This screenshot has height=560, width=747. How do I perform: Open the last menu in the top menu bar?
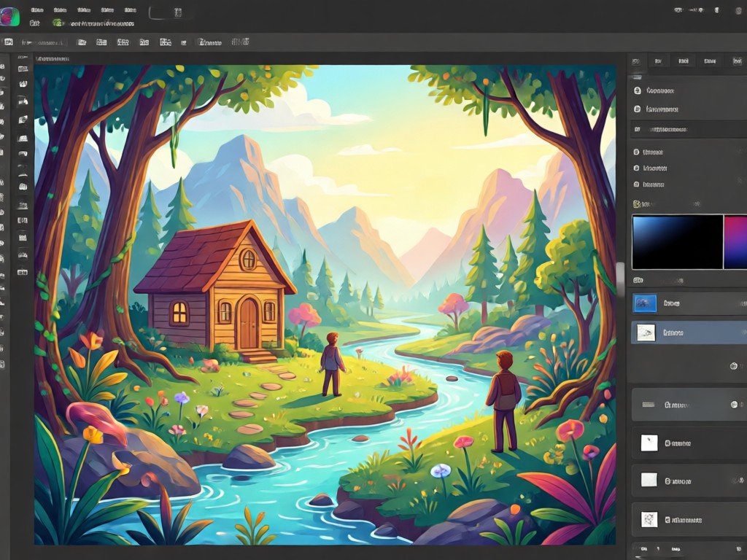(x=130, y=9)
